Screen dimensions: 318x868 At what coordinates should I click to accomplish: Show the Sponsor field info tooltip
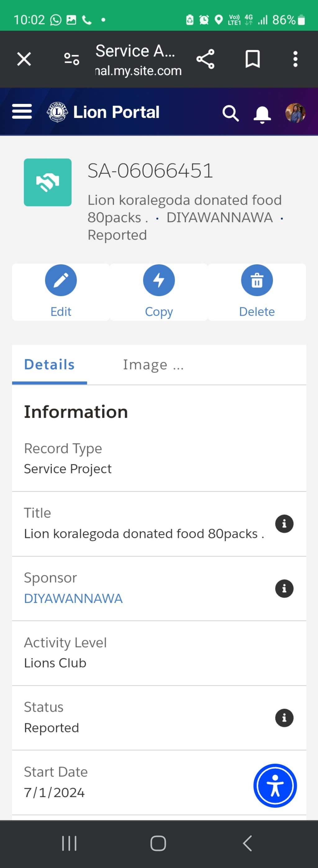click(284, 588)
